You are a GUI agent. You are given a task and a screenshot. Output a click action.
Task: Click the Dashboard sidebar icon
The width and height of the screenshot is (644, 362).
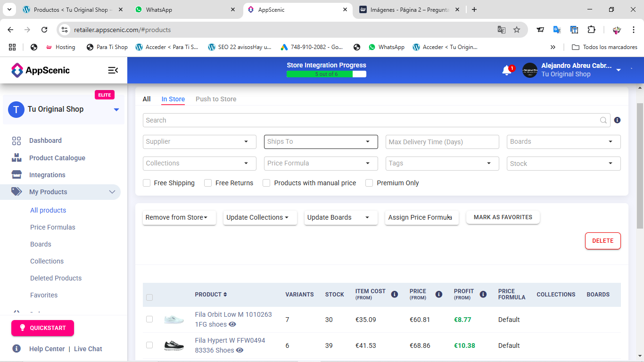[x=17, y=140]
